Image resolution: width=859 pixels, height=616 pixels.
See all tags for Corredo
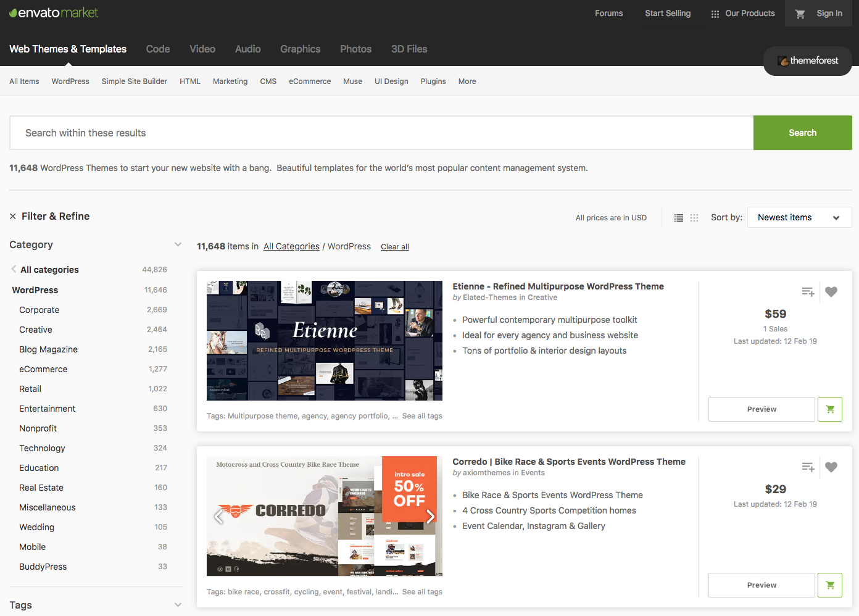(x=422, y=592)
